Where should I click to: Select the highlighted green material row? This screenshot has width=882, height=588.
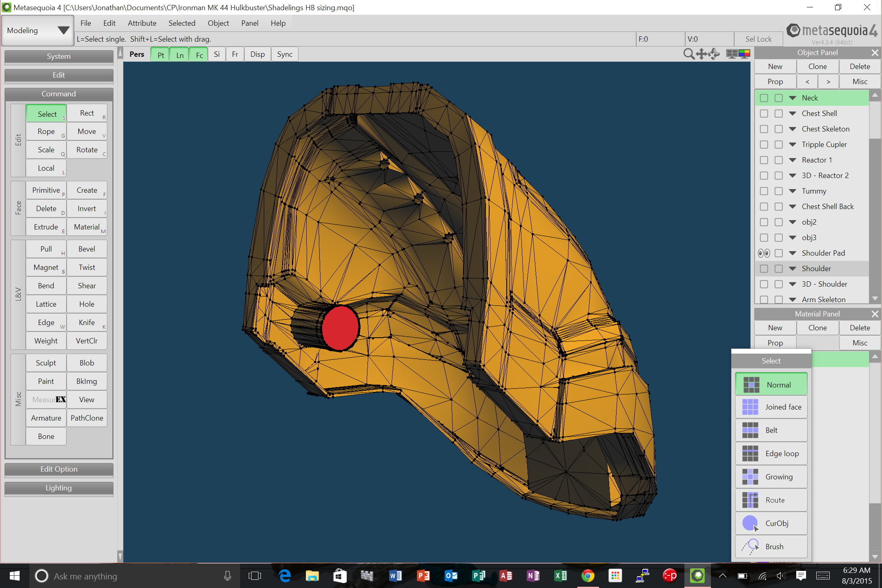pyautogui.click(x=840, y=360)
